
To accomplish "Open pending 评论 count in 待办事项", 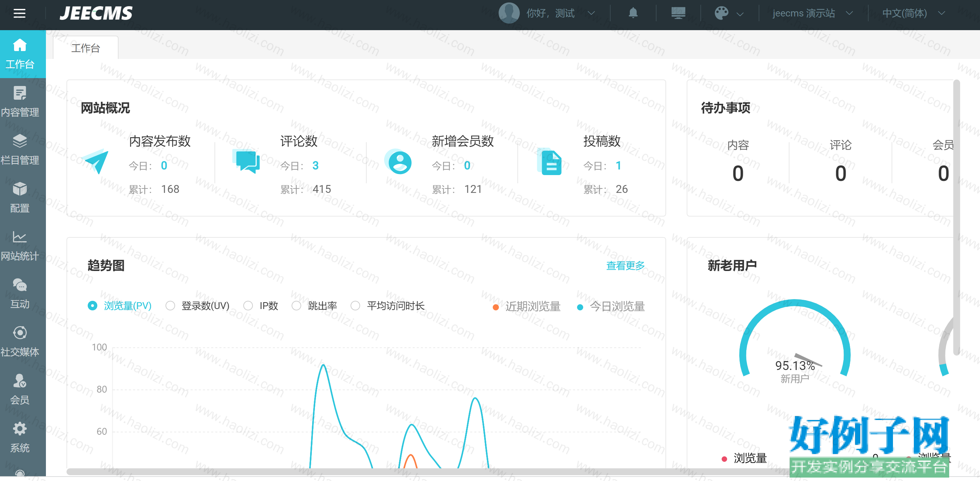I will point(841,173).
